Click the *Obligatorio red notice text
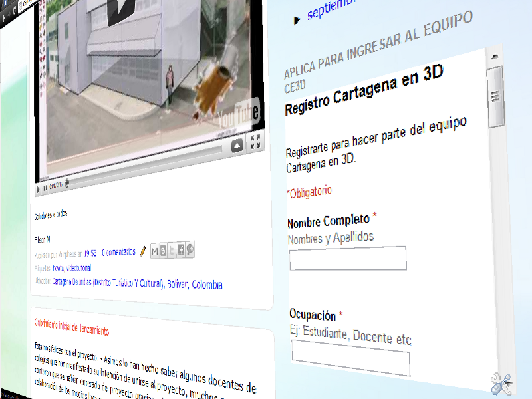Viewport: 532px width, 399px height. point(309,192)
